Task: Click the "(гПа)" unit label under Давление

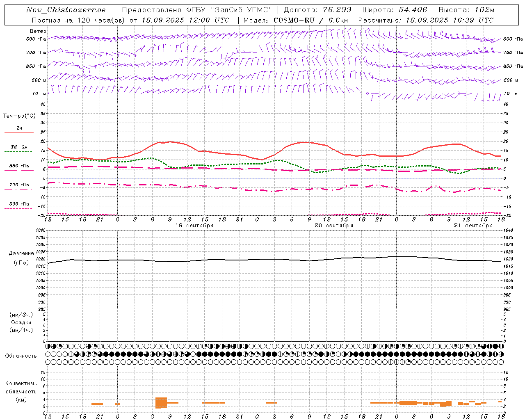Action: pyautogui.click(x=21, y=263)
